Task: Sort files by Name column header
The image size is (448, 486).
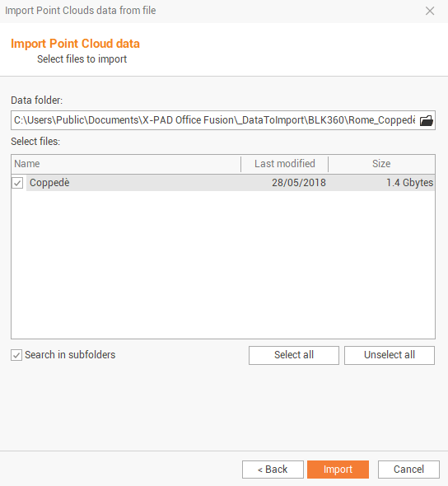Action: click(x=126, y=164)
